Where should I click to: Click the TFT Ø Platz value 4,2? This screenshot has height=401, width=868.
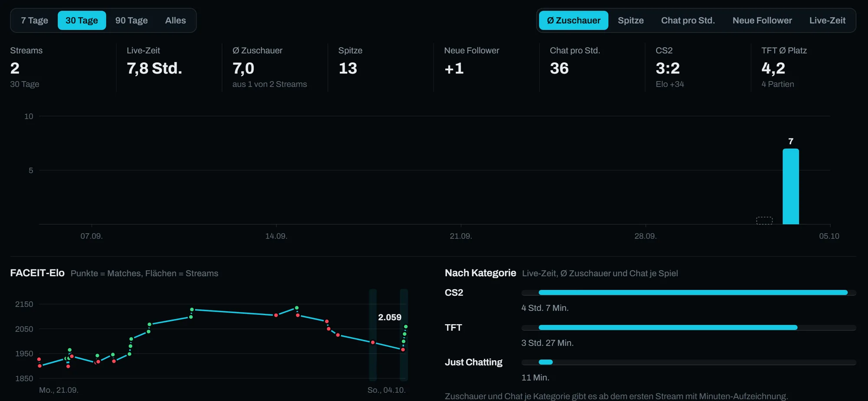click(x=773, y=68)
